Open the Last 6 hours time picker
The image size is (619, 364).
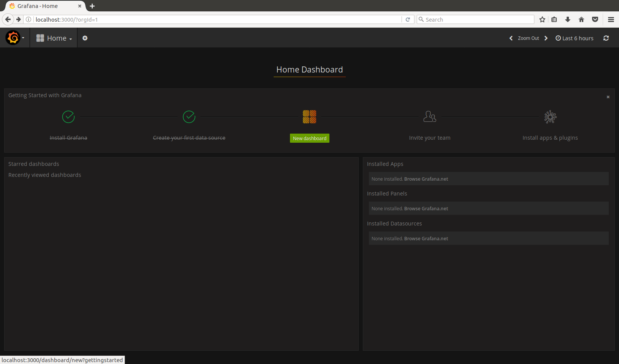575,38
